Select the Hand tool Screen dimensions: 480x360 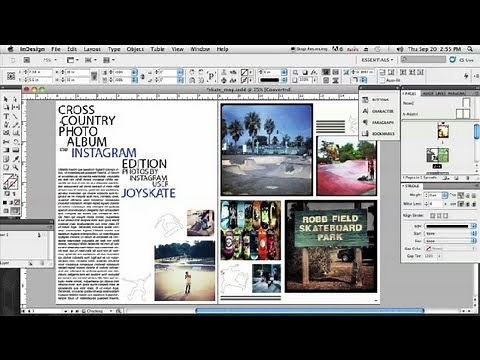[6, 167]
